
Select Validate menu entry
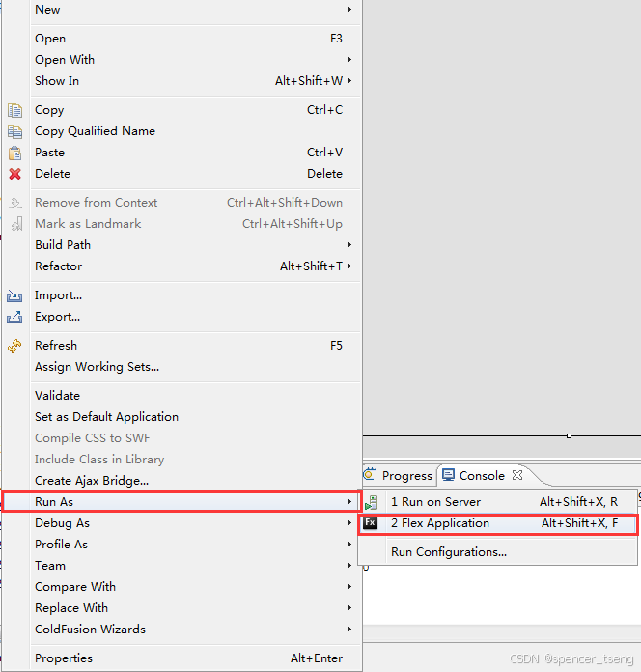181,396
